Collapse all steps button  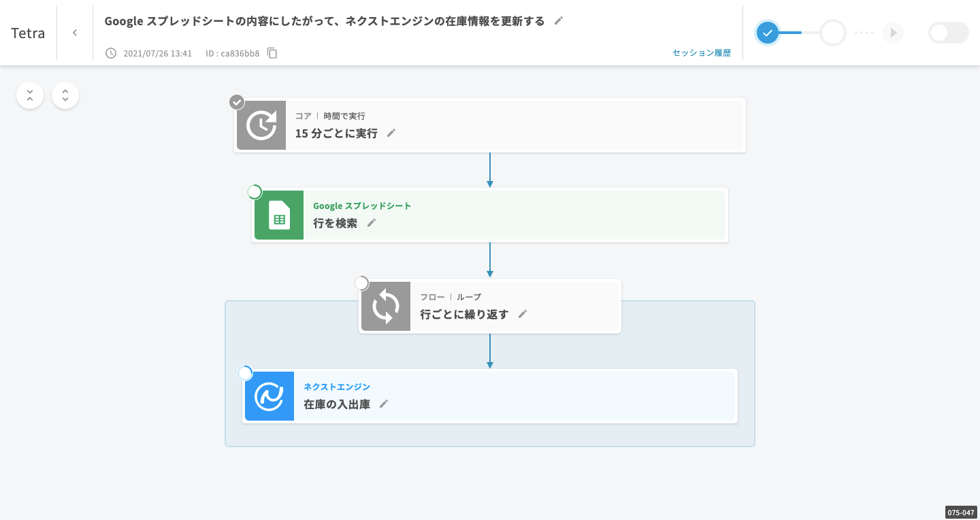tap(30, 95)
